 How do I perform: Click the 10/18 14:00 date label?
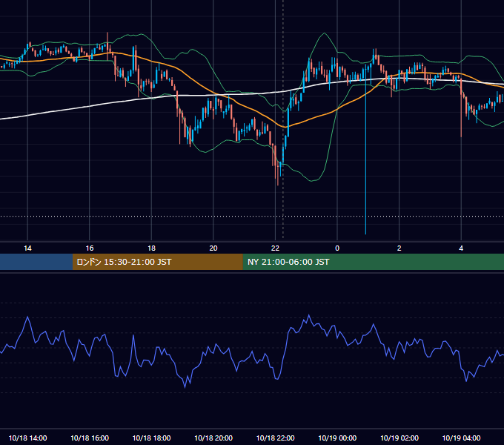27,438
